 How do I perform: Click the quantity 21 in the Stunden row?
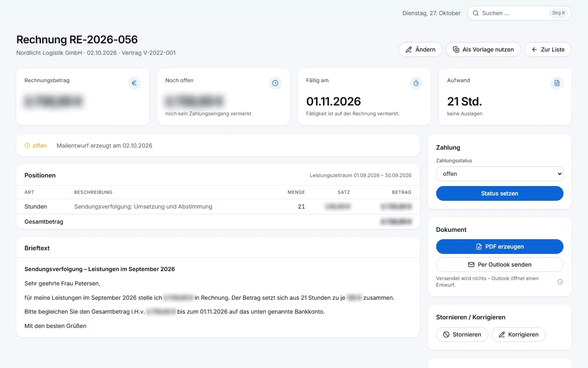(301, 206)
